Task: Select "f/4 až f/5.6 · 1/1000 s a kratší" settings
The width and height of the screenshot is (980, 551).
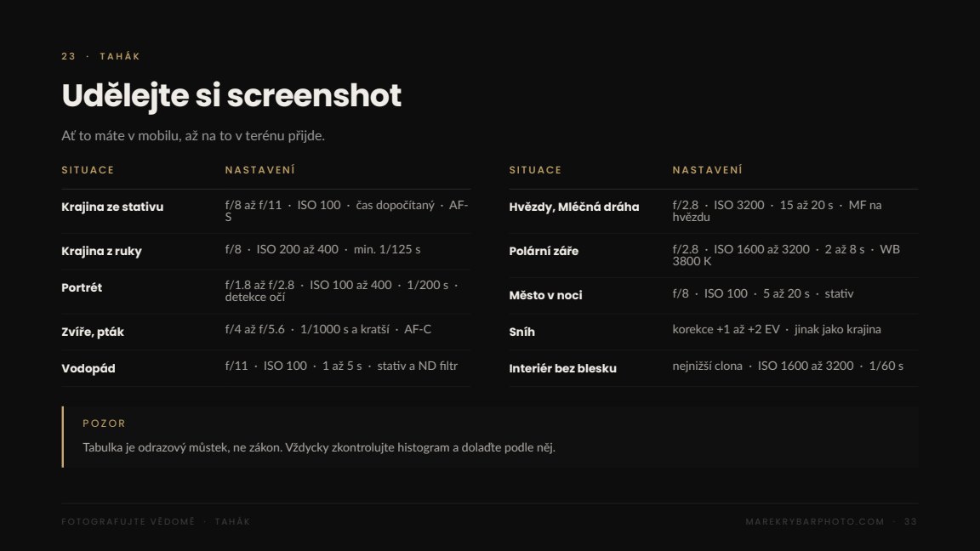Action: point(307,329)
